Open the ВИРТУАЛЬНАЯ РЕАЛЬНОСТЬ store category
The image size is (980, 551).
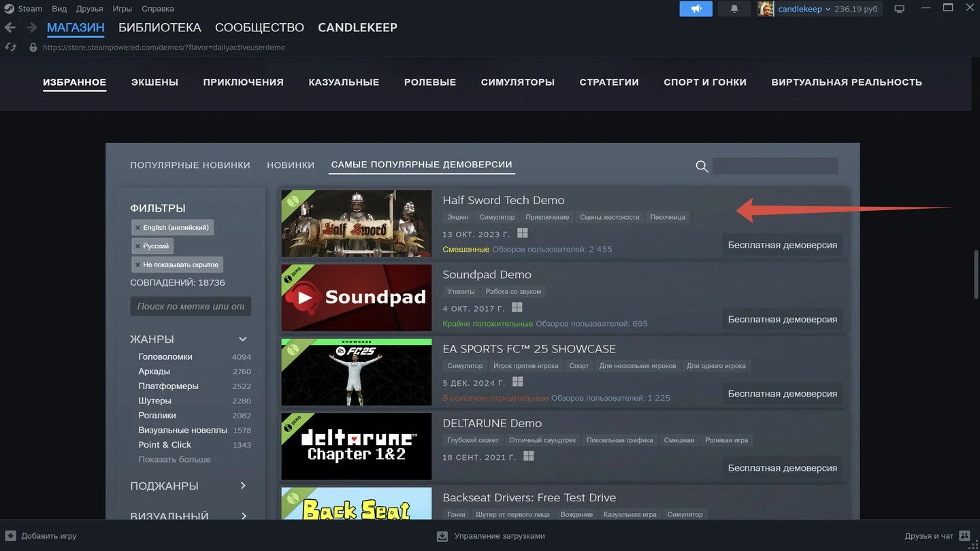click(x=847, y=82)
